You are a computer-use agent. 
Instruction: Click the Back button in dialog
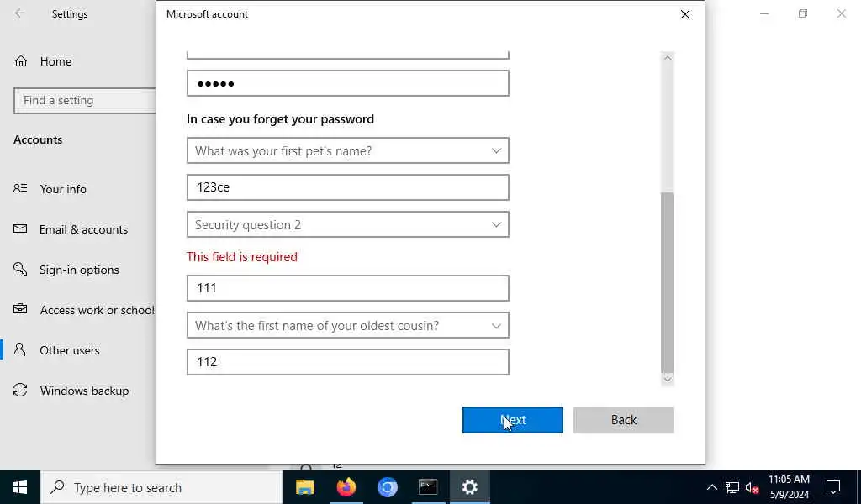click(x=623, y=419)
